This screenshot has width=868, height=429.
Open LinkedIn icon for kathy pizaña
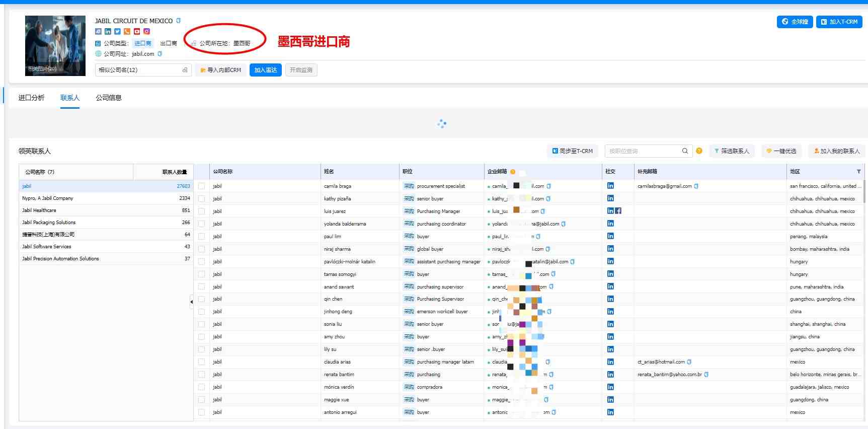(x=610, y=198)
